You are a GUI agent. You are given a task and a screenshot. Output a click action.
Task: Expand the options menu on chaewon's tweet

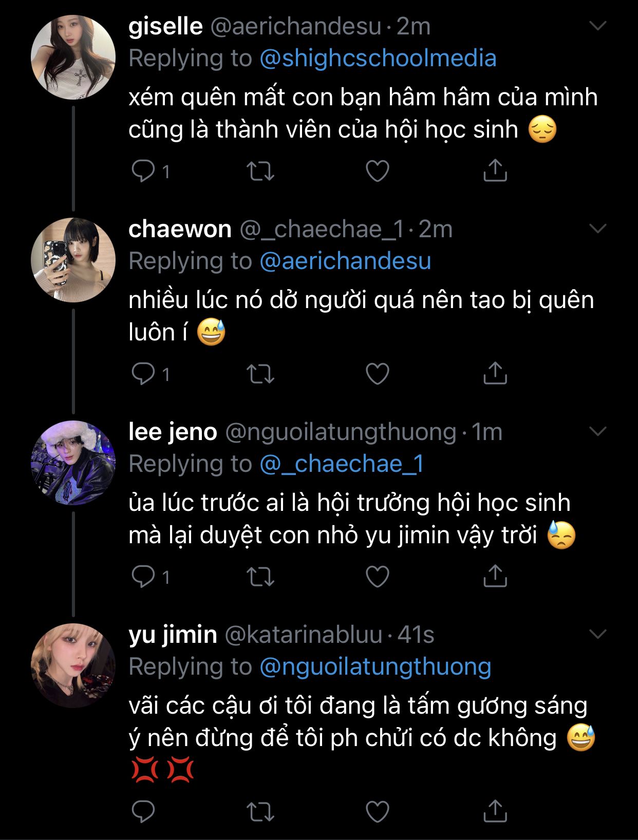coord(598,228)
